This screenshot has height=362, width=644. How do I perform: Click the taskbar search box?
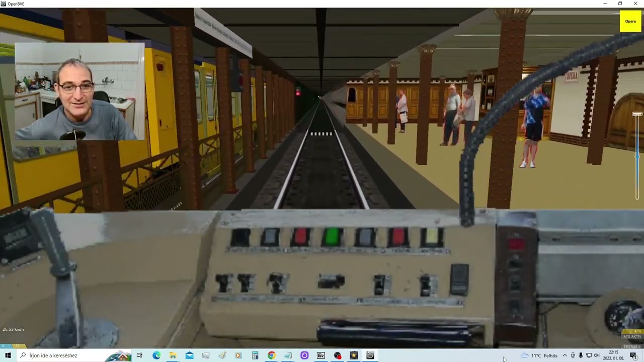tap(73, 355)
